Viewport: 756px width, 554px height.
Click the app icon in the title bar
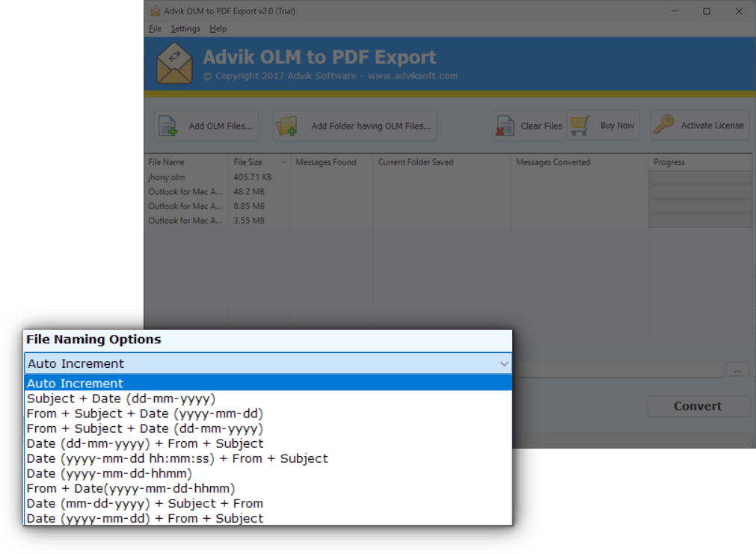[x=155, y=10]
